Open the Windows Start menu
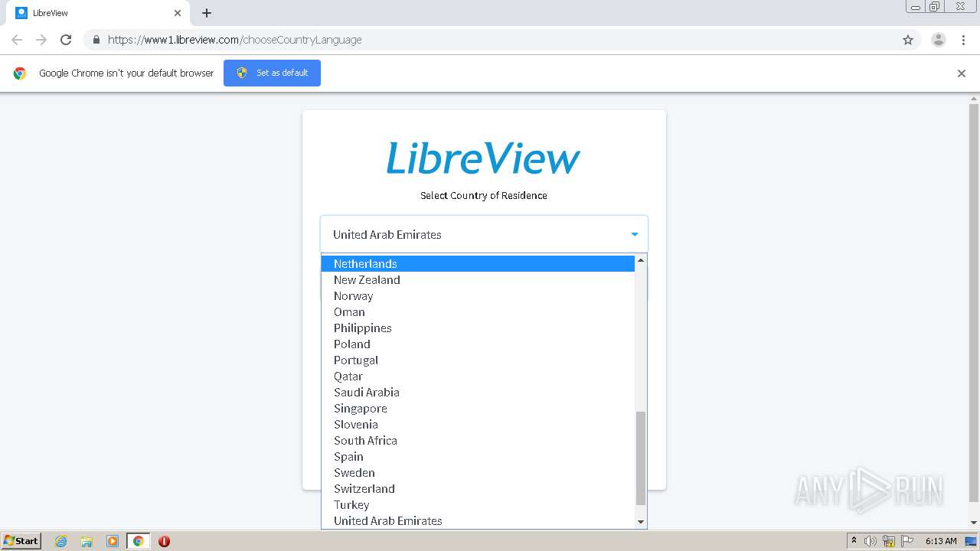The width and height of the screenshot is (980, 551). pyautogui.click(x=21, y=540)
